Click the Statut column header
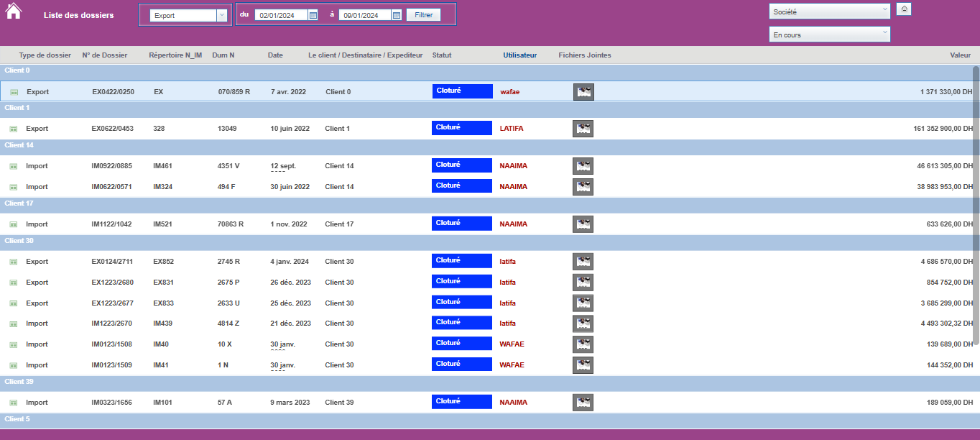Viewport: 980px width, 440px height. (x=442, y=55)
